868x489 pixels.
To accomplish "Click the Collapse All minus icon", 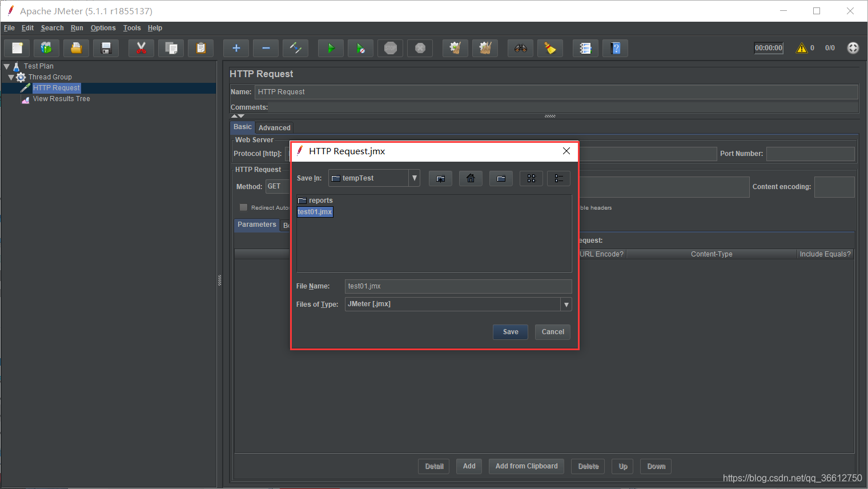I will [x=266, y=49].
